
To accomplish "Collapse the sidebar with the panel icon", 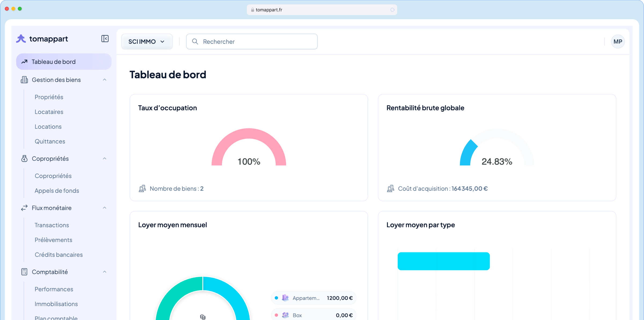I will click(x=105, y=39).
